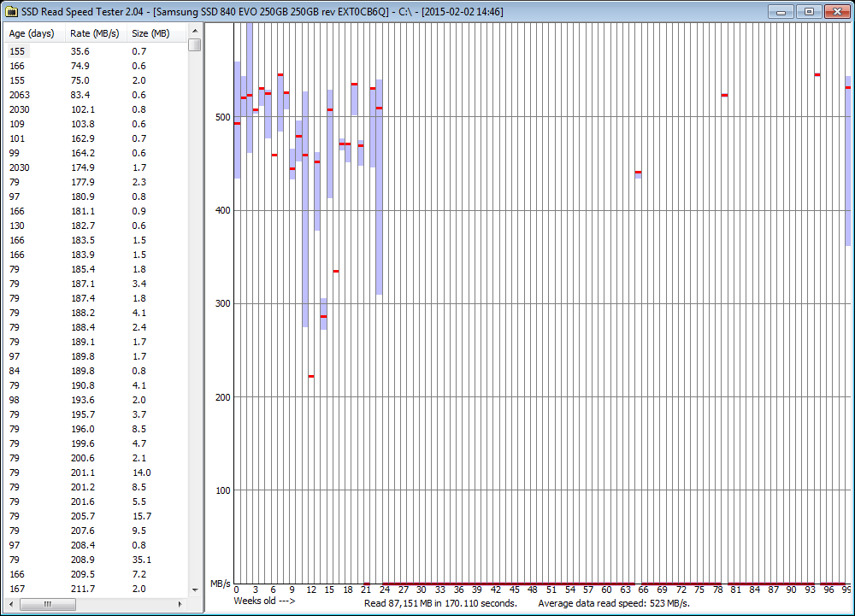Click the list scroll-up arrow

(x=195, y=31)
